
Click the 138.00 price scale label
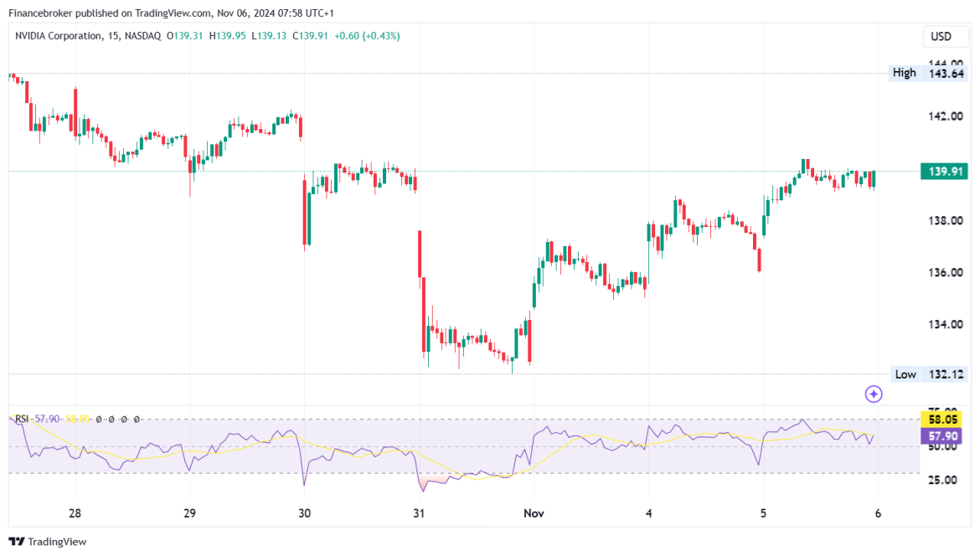click(945, 220)
